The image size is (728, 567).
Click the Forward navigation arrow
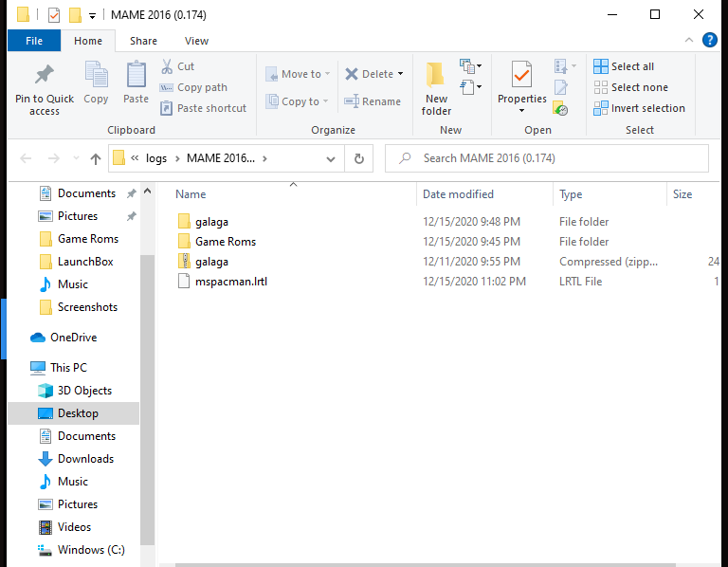54,158
